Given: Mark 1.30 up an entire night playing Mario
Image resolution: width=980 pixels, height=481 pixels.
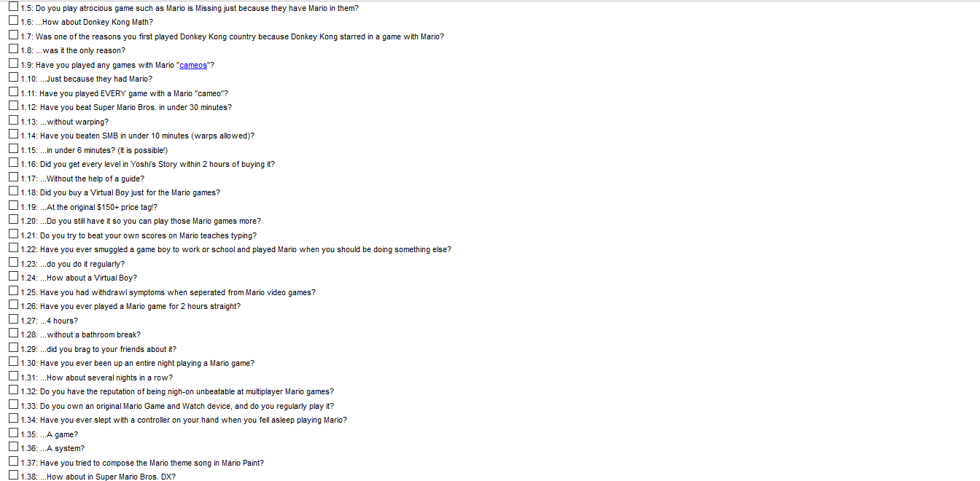Looking at the screenshot, I should pyautogui.click(x=14, y=362).
